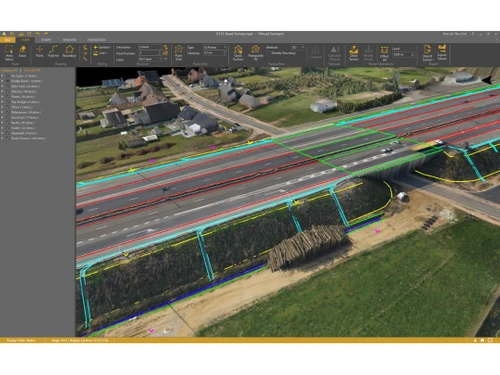Uncheck the Top Bridges layer checkbox
This screenshot has width=500, height=375.
[x=8, y=102]
